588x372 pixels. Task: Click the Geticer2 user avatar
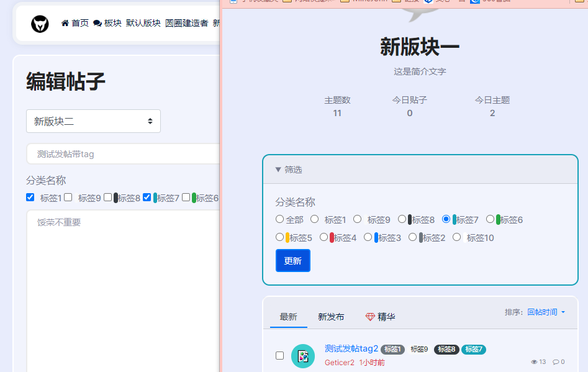(x=303, y=356)
